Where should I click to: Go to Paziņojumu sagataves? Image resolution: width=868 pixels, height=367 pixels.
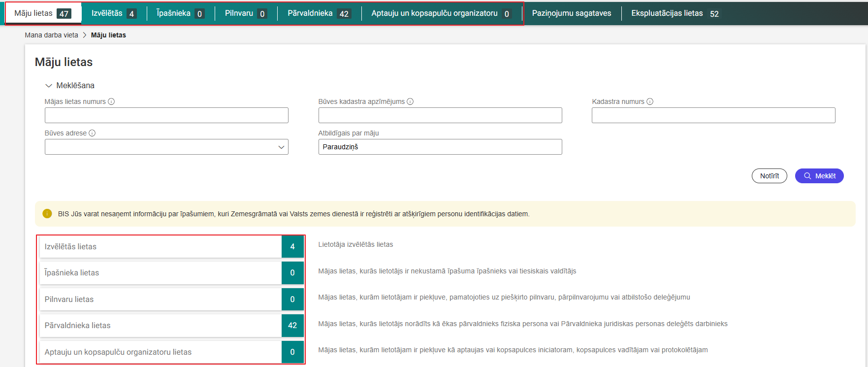[x=571, y=13]
